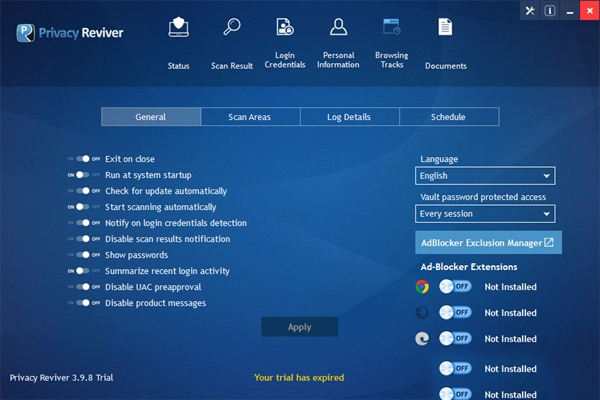Click 'Privacy Reviver 3.9.8 Trial' version text
The image size is (600, 400).
[x=61, y=378]
